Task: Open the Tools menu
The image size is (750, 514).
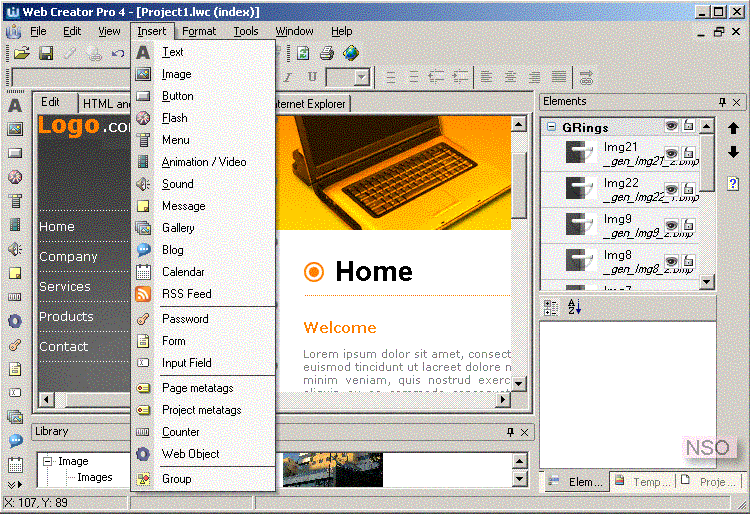Action: coord(246,32)
